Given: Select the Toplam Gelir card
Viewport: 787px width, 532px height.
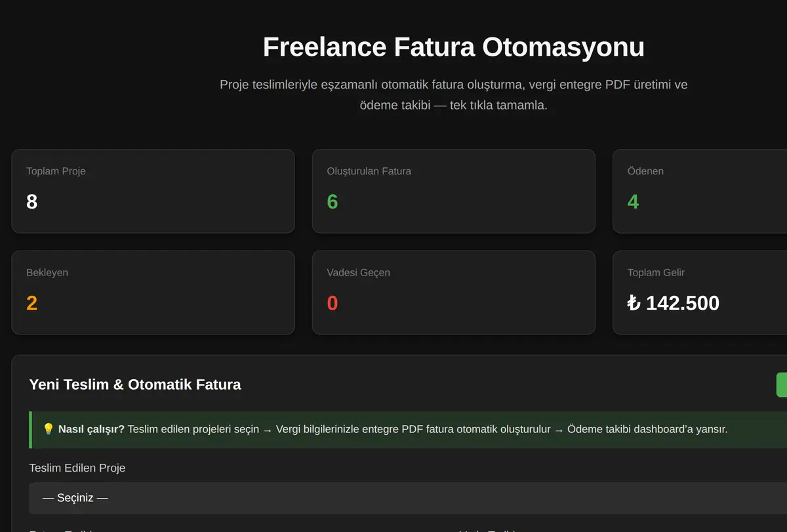Looking at the screenshot, I should click(700, 293).
